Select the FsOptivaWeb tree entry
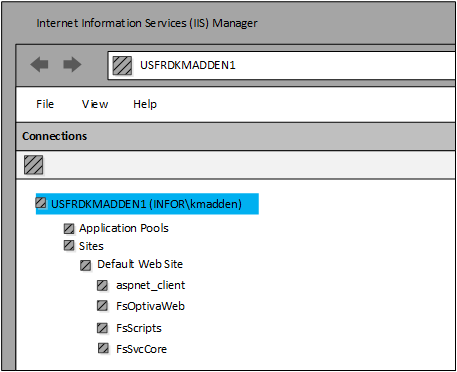The width and height of the screenshot is (457, 372). [150, 306]
